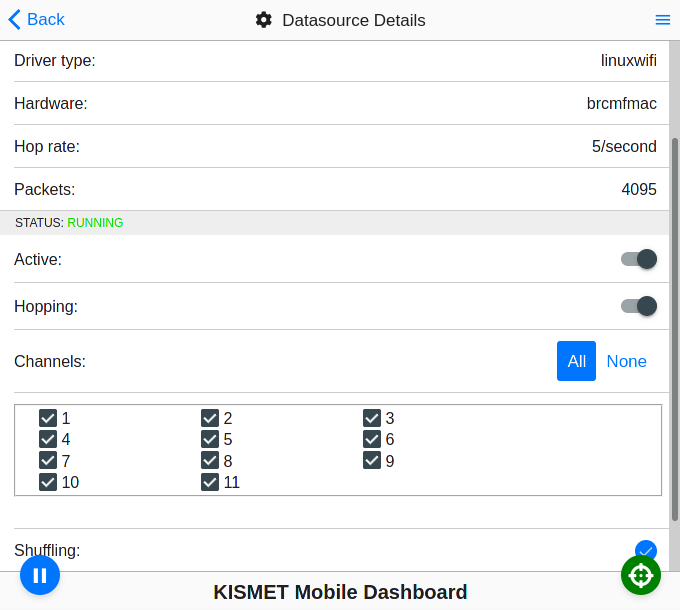Click the Hardware: label
This screenshot has width=680, height=610.
pyautogui.click(x=51, y=103)
